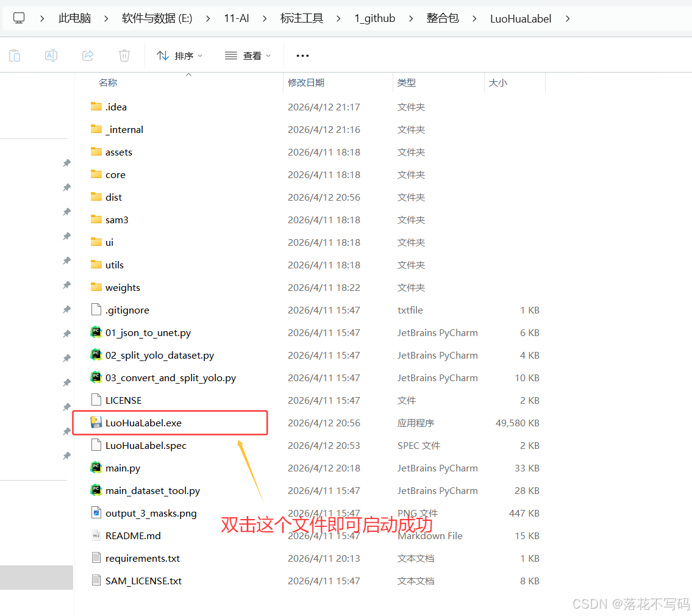Select main_dataset_tool.py file name
The image size is (692, 616).
coord(152,490)
